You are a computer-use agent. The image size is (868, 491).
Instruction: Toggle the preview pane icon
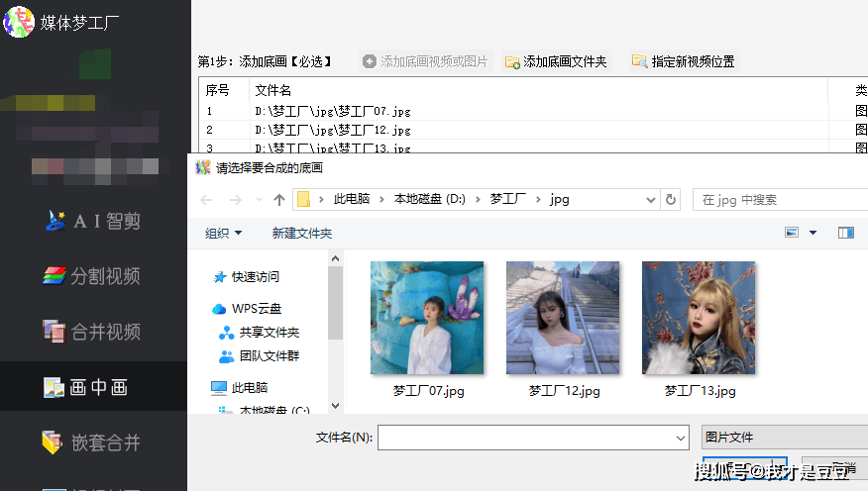(846, 233)
